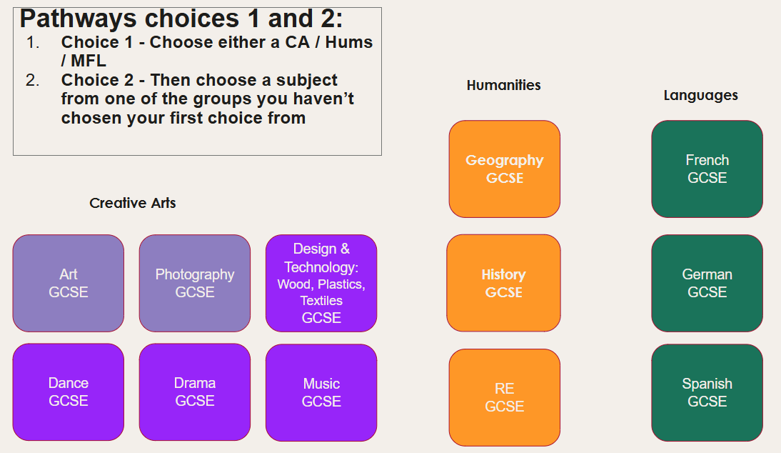
Task: Select the Geography GCSE orange tile
Action: pos(505,169)
